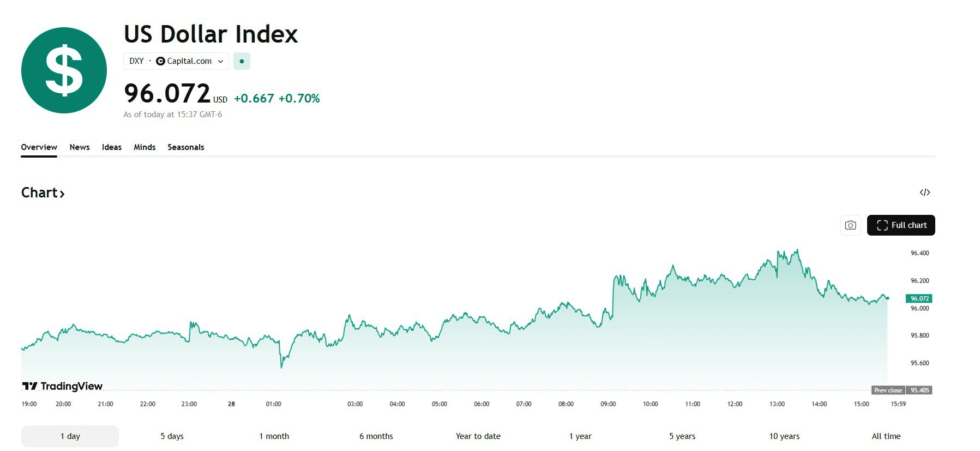Viewport: 980px width, 451px height.
Task: Click the embed code icon
Action: [x=924, y=193]
